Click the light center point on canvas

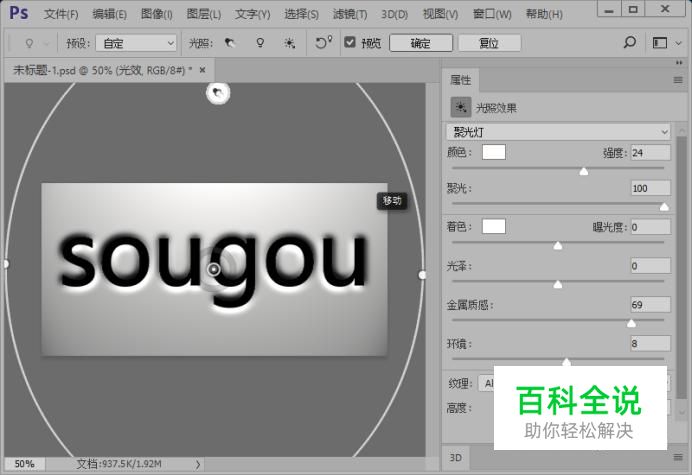pos(214,269)
